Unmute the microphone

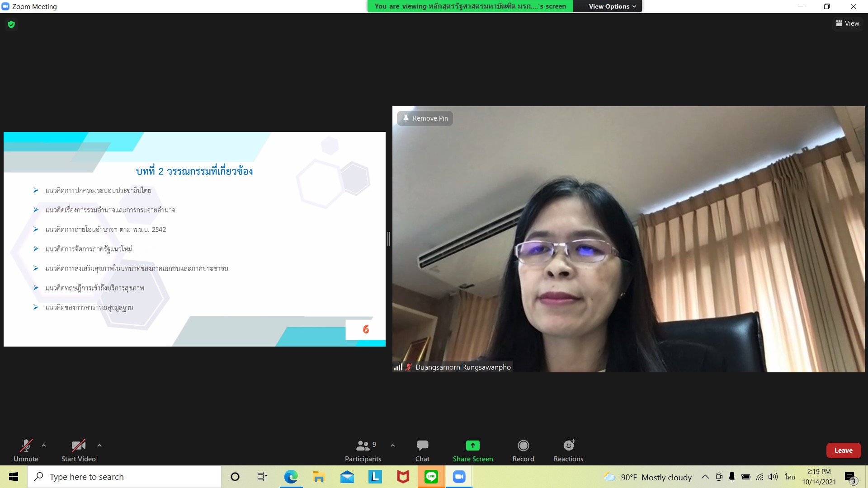(x=26, y=450)
